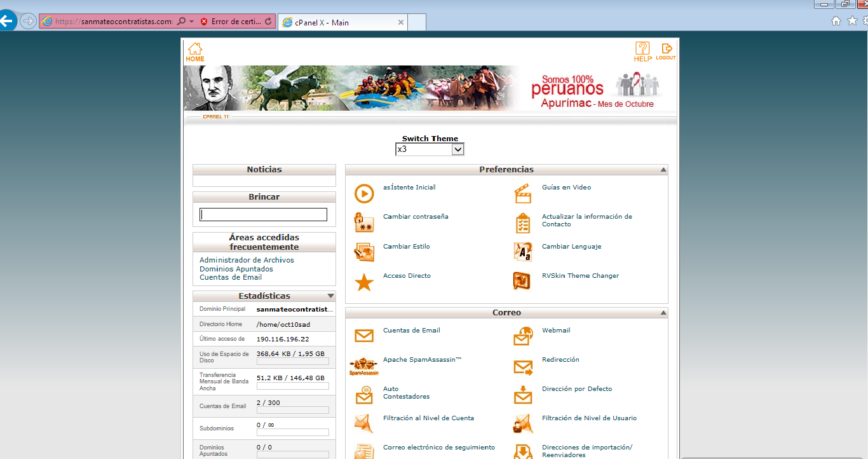The width and height of the screenshot is (868, 459).
Task: Select the Auto Contestadores icon
Action: pos(363,394)
